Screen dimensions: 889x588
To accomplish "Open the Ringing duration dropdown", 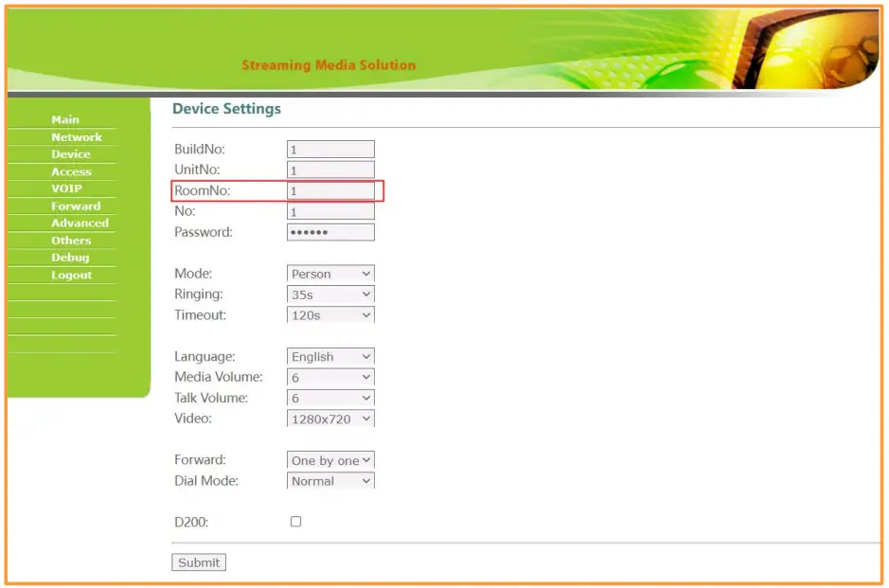I will [330, 294].
